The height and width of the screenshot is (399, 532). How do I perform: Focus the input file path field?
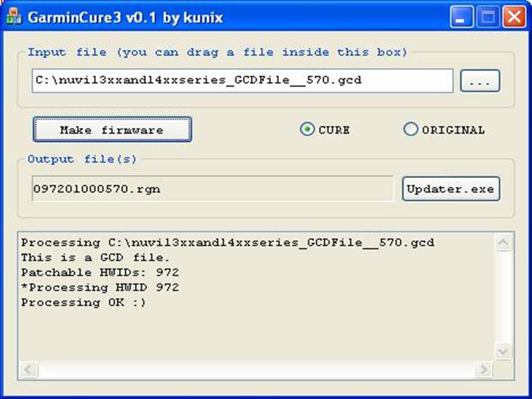[x=243, y=81]
